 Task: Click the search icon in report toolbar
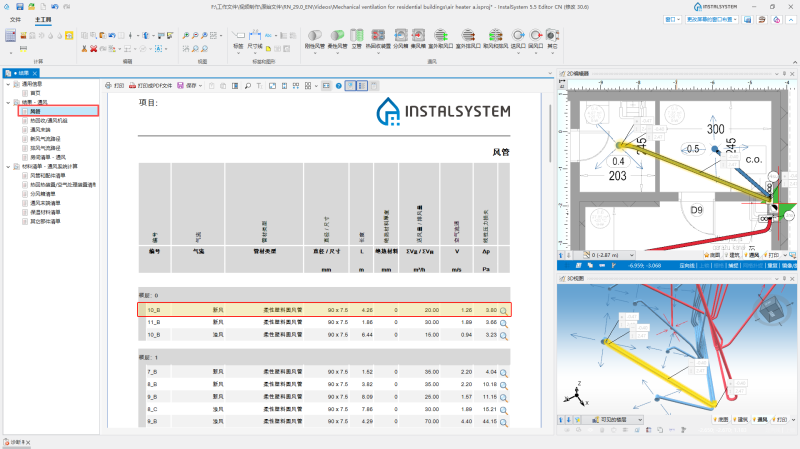[247, 86]
